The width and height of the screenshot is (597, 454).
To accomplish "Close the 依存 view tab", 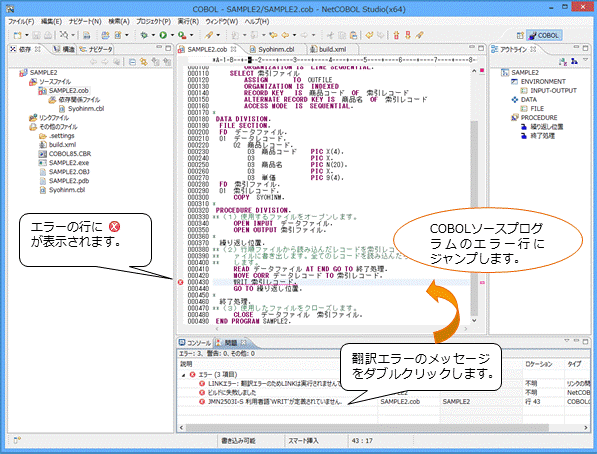I will coord(37,49).
